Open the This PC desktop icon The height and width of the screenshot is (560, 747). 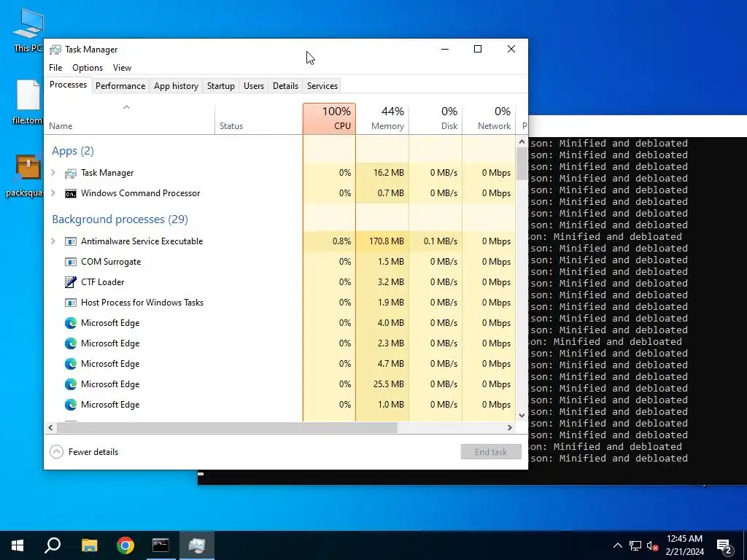click(28, 30)
